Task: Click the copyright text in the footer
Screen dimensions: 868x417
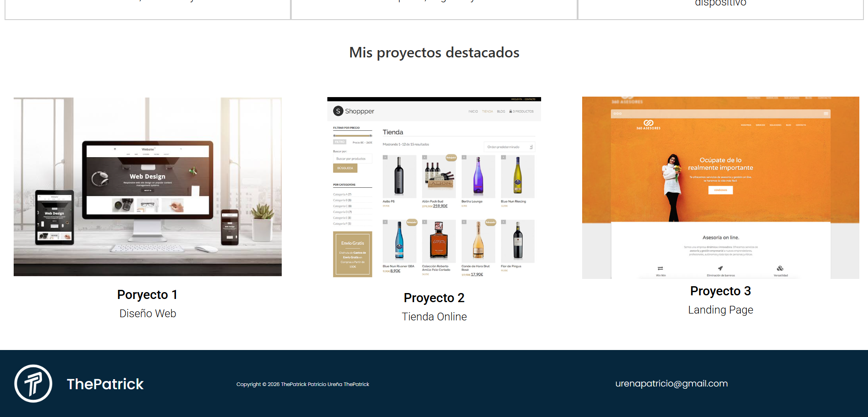Action: pos(303,384)
